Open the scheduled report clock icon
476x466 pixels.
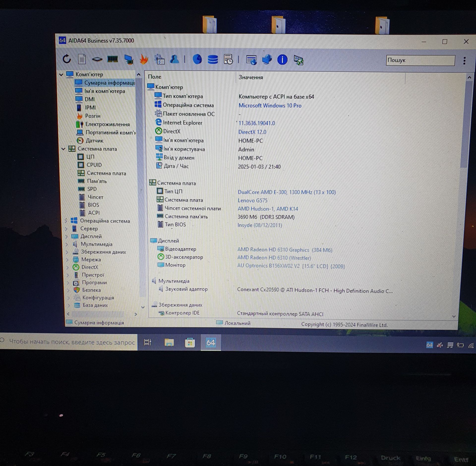(x=228, y=59)
